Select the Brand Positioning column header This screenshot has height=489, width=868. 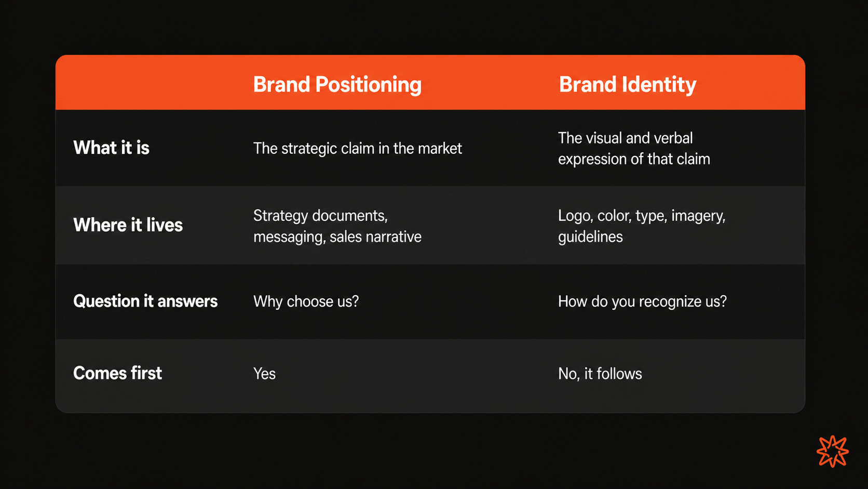(337, 85)
